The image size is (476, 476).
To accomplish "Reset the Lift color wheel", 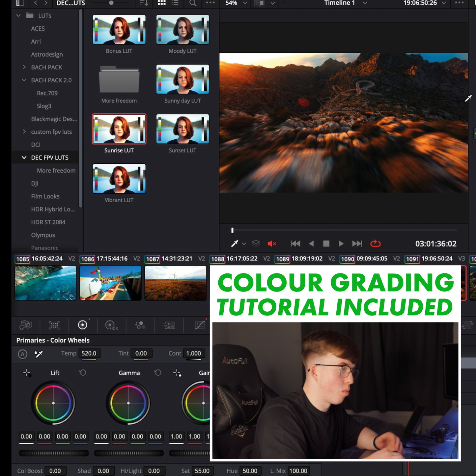I will 83,373.
